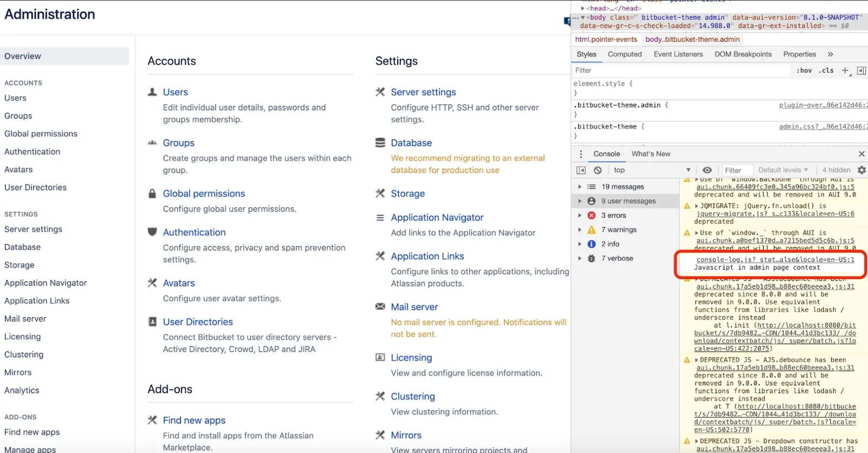Show more DevTools tabs chevron
The image size is (868, 453).
(830, 54)
